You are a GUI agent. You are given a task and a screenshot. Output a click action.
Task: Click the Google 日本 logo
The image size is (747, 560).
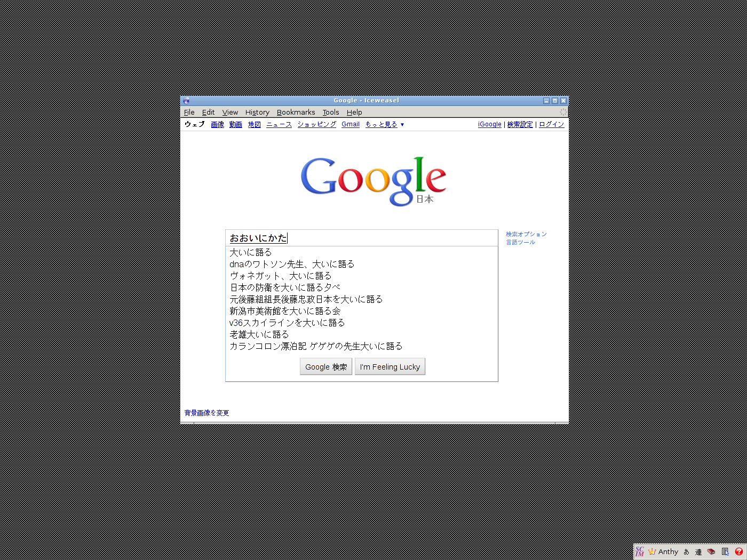(373, 181)
